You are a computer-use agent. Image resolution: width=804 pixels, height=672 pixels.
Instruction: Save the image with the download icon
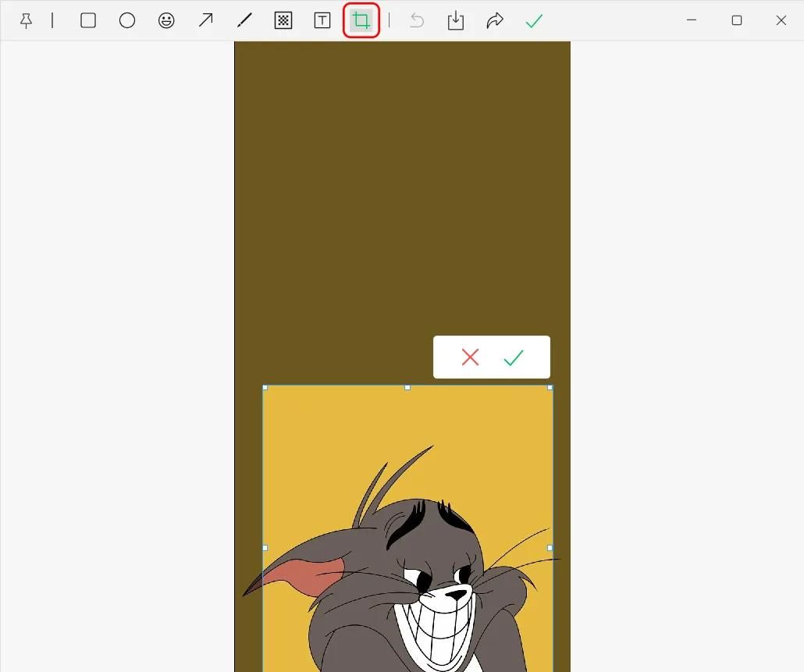(456, 21)
